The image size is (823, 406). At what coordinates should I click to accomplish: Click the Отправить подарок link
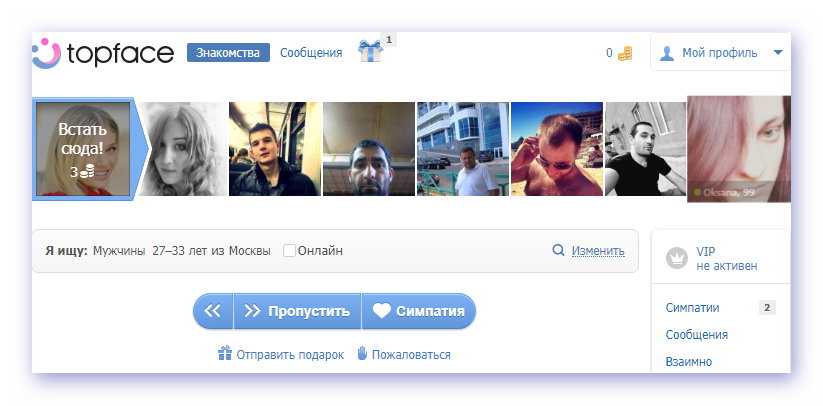click(289, 354)
